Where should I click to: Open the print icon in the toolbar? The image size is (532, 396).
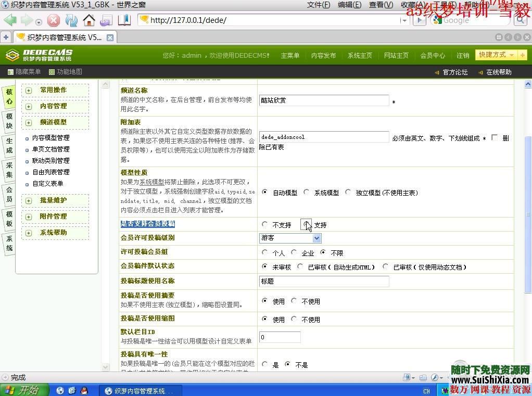106,21
